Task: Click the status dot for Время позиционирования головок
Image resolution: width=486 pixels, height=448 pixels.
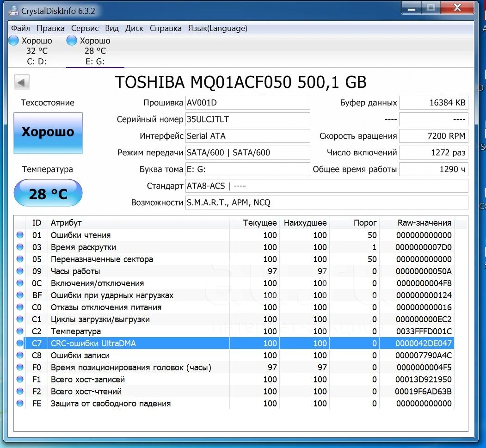Action: tap(20, 367)
